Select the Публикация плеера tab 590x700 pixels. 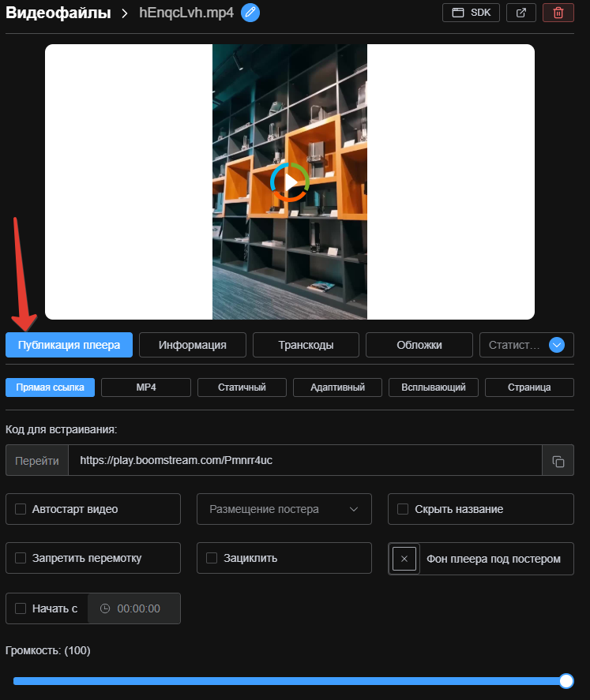tap(69, 345)
